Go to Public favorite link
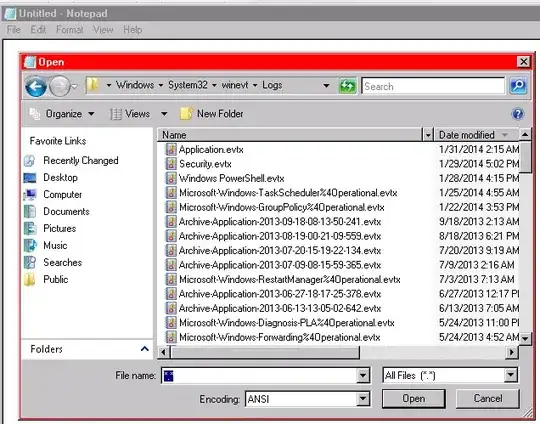 pyautogui.click(x=46, y=279)
